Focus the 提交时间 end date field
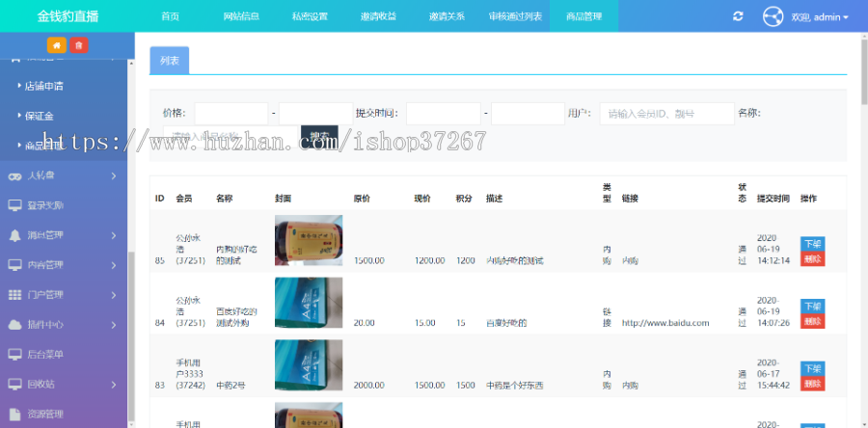Screen dimensions: 868x428 click(x=529, y=114)
